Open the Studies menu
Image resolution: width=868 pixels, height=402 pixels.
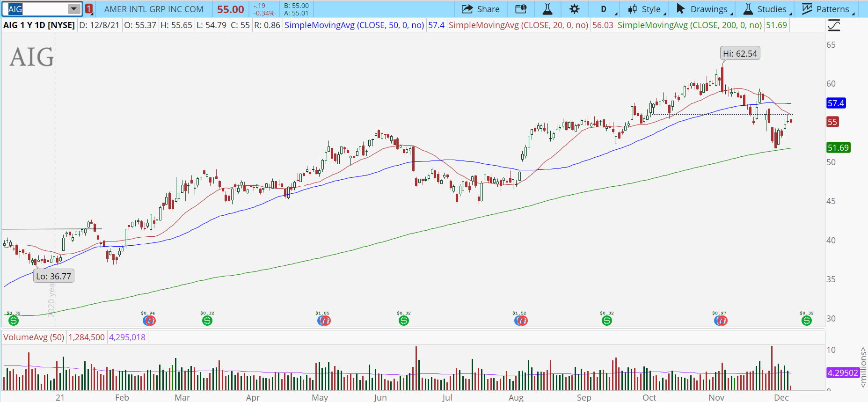coord(767,9)
